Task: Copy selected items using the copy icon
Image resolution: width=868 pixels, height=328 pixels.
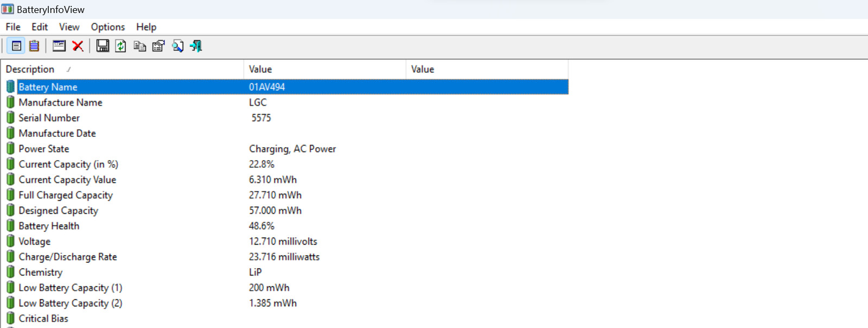Action: coord(139,46)
